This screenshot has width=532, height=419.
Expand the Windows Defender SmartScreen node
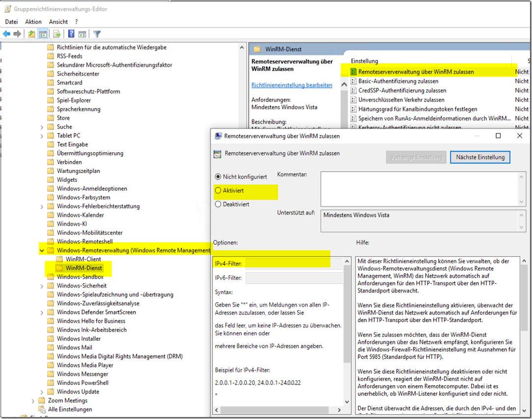(x=42, y=312)
